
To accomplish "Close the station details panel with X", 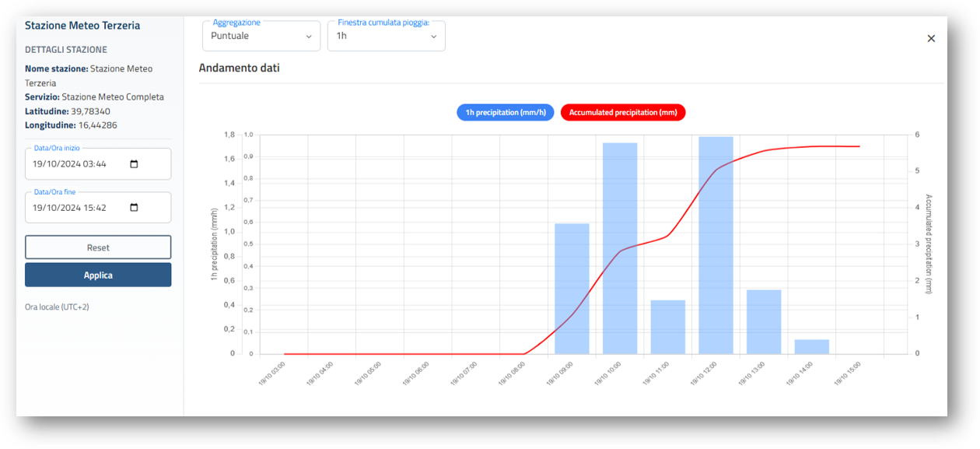I will coord(931,39).
